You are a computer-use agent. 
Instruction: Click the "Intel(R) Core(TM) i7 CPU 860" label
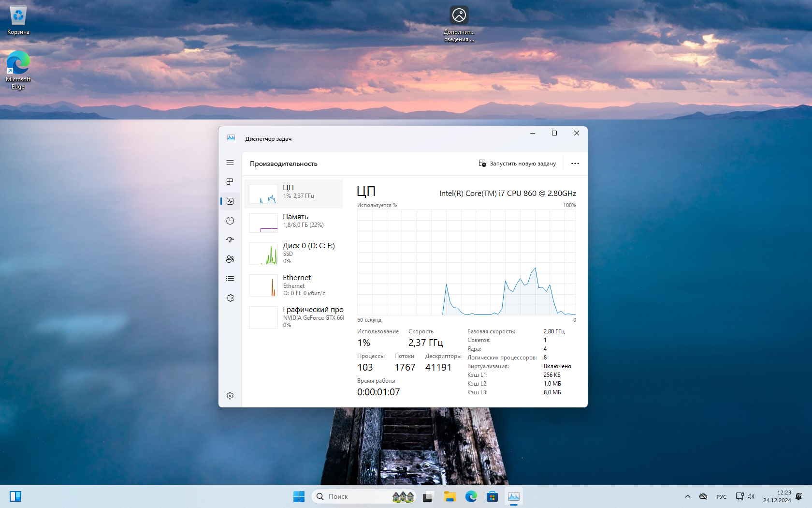(x=507, y=194)
